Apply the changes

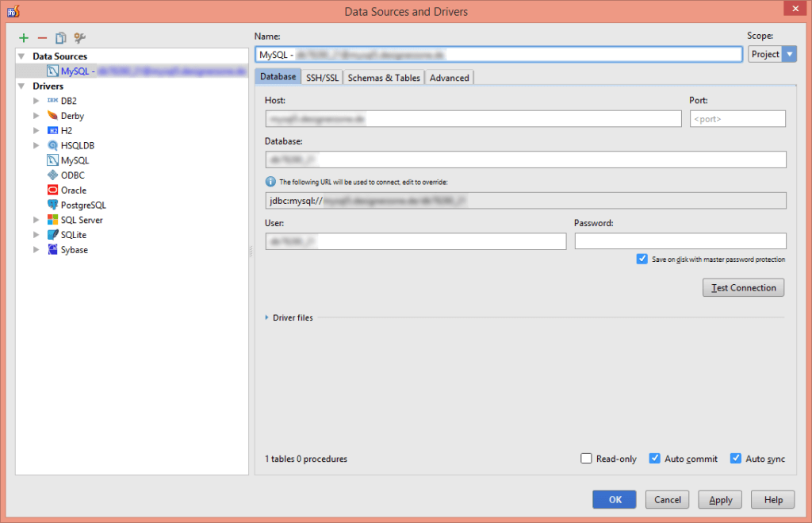[719, 499]
